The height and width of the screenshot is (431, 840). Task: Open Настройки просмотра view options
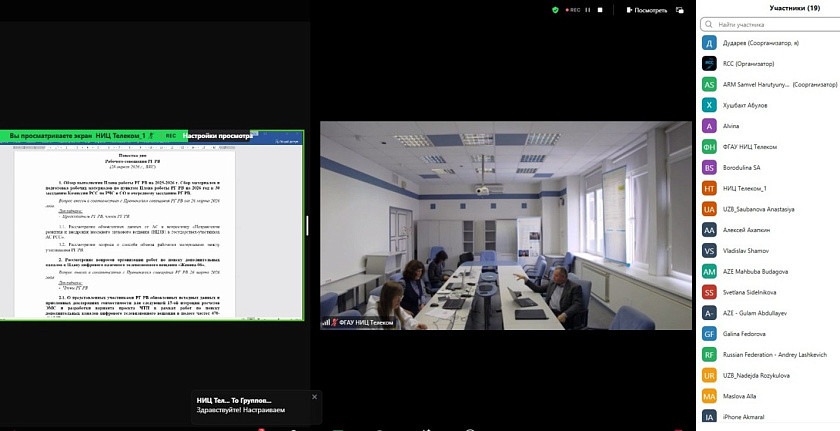218,135
